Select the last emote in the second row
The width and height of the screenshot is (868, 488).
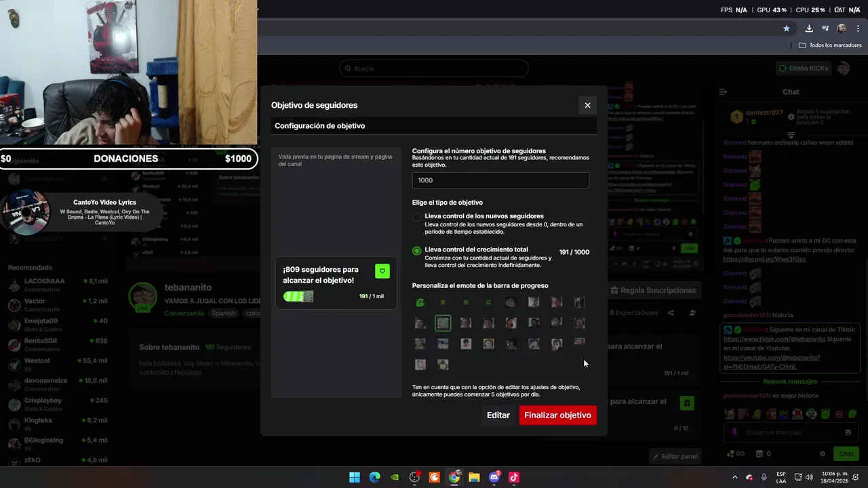coord(579,323)
